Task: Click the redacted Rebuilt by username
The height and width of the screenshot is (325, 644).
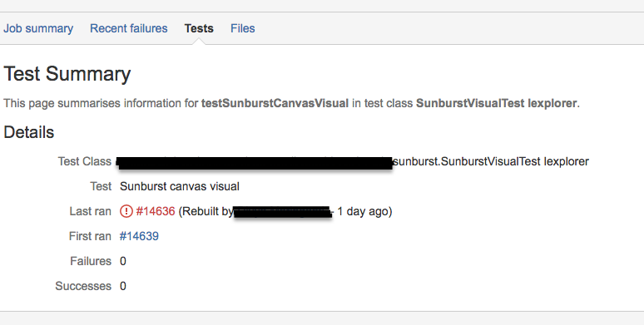Action: tap(283, 212)
